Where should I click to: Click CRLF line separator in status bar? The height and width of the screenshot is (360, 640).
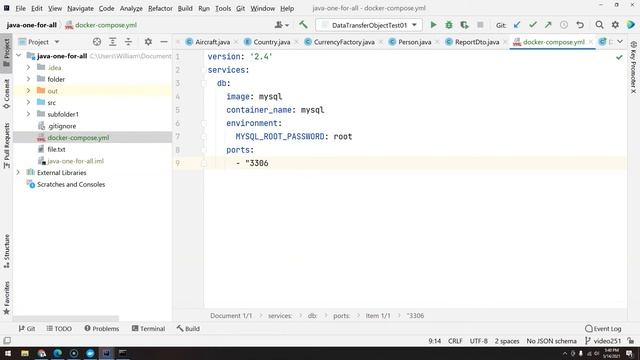(x=455, y=341)
